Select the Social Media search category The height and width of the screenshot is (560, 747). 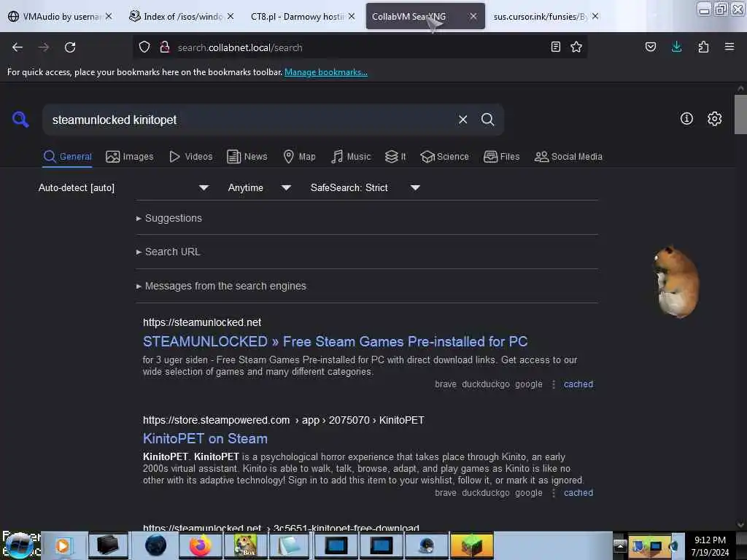click(568, 157)
